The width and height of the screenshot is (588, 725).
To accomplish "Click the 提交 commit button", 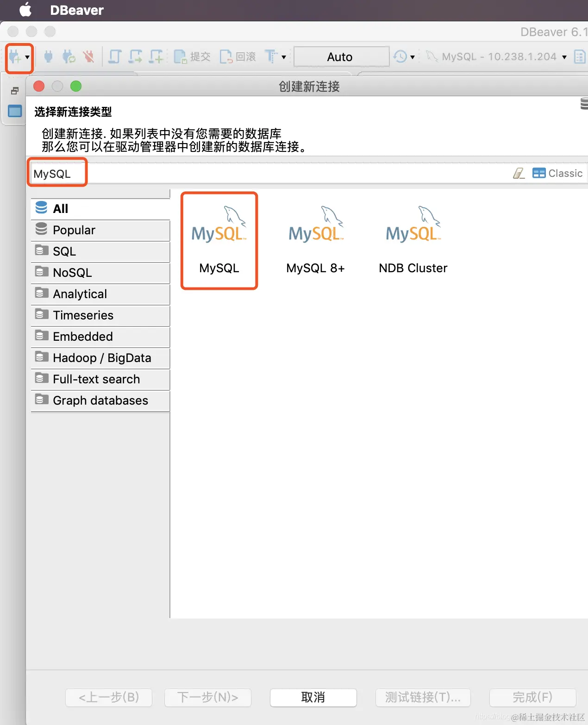I will (x=192, y=56).
